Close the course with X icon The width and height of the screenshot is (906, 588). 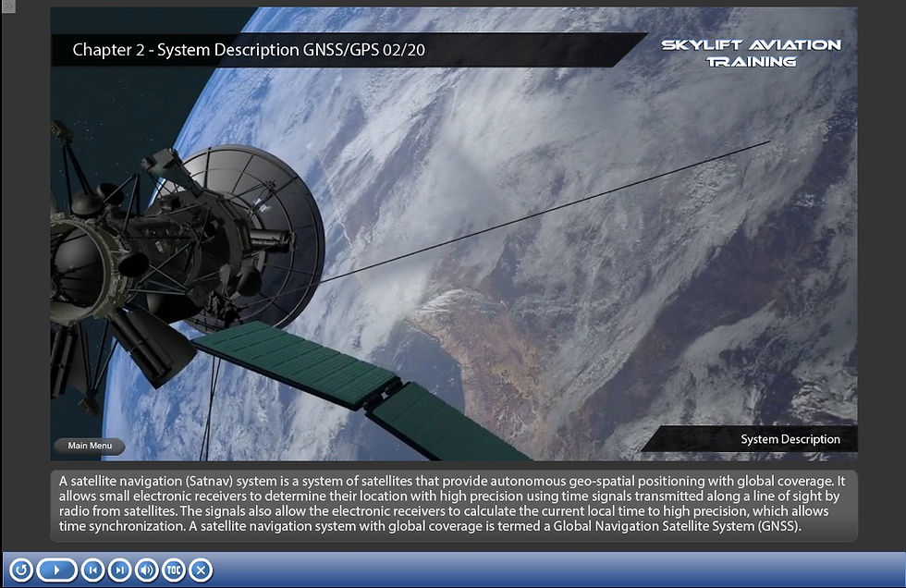pos(201,570)
